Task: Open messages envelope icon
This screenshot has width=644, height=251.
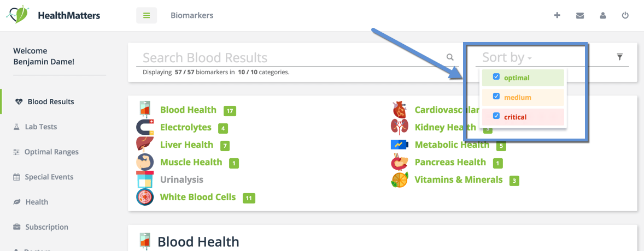Action: click(580, 15)
